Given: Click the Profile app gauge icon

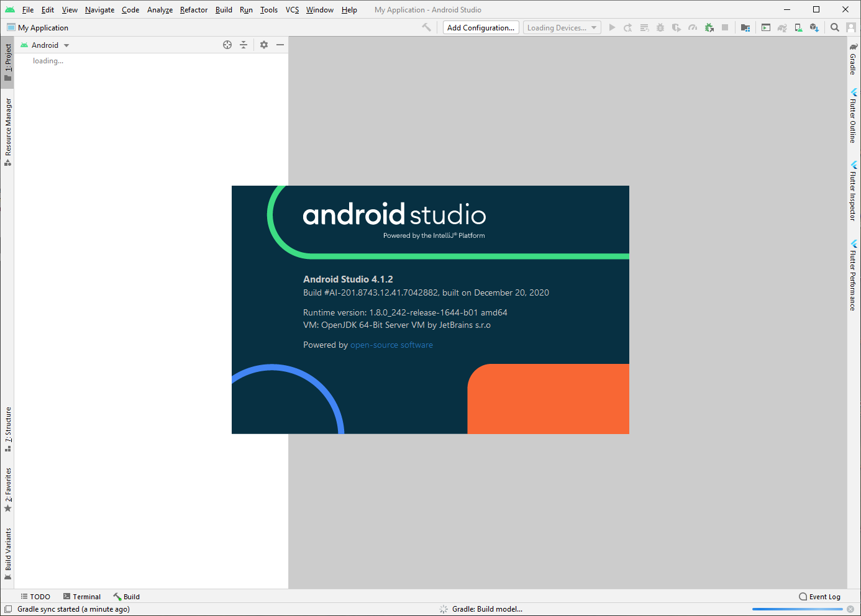Looking at the screenshot, I should pos(693,27).
